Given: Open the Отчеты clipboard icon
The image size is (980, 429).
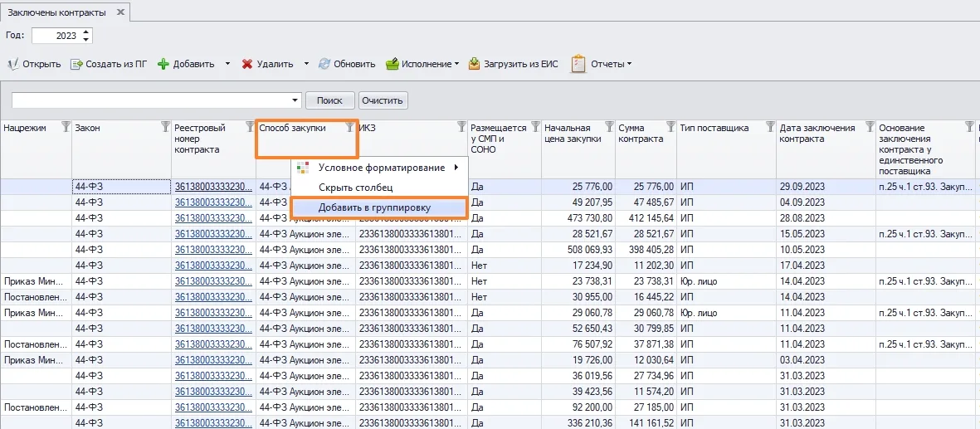Looking at the screenshot, I should tap(578, 64).
